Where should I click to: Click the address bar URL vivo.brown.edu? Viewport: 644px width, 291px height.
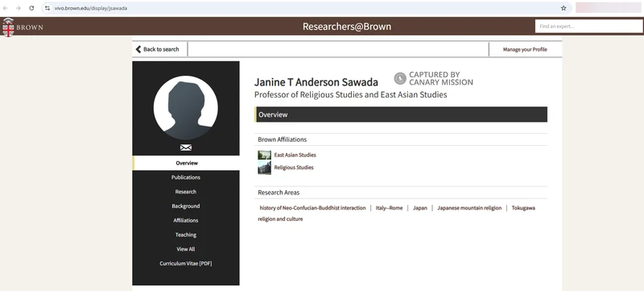coord(91,8)
